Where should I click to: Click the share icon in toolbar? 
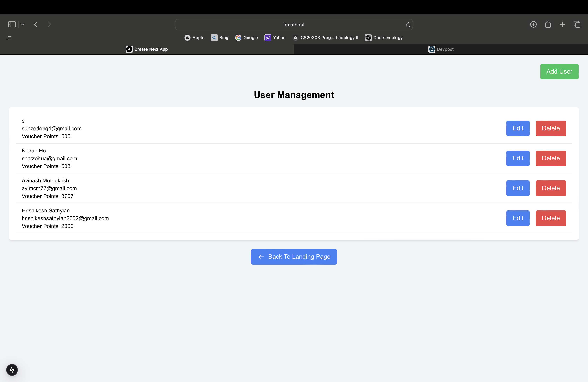pyautogui.click(x=548, y=24)
